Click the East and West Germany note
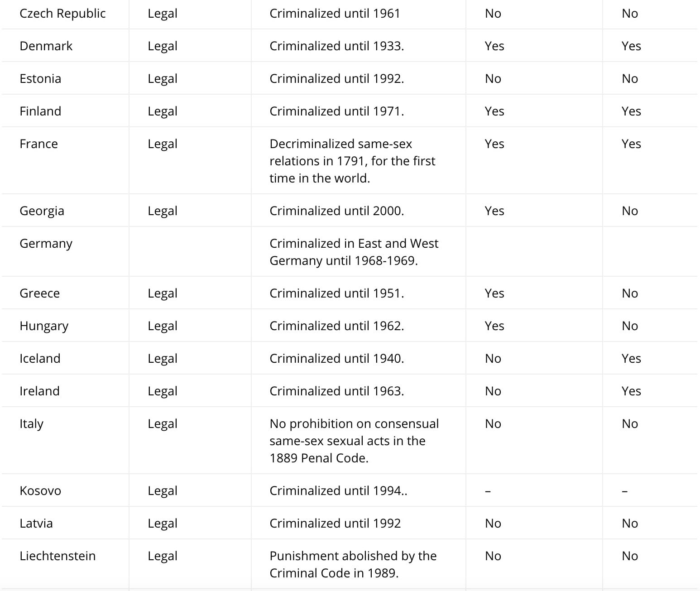Viewport: 700px width, 591px height. coord(354,252)
